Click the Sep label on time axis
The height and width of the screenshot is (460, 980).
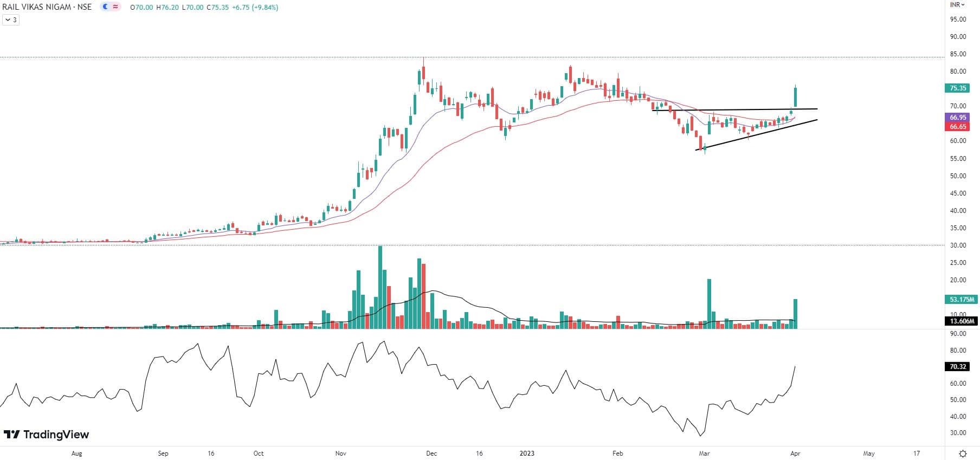[163, 453]
